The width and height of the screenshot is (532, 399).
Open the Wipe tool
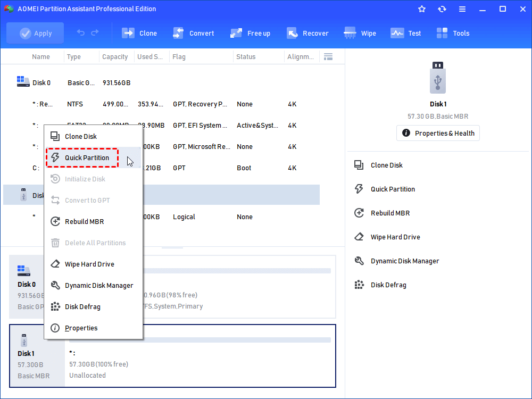coord(360,33)
